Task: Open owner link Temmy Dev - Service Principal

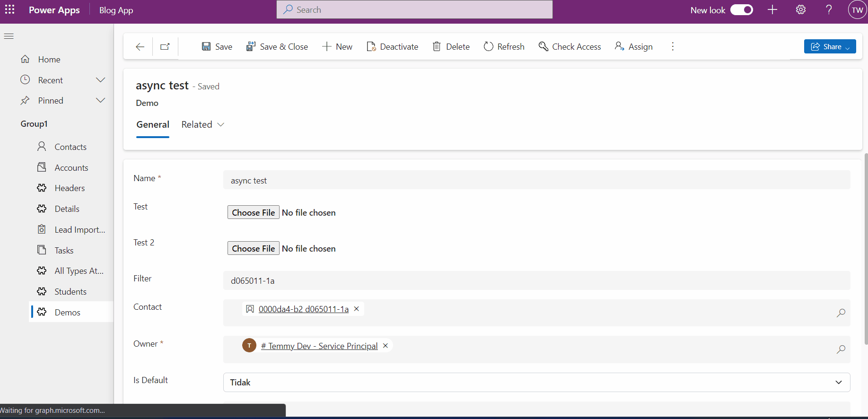Action: (x=319, y=346)
